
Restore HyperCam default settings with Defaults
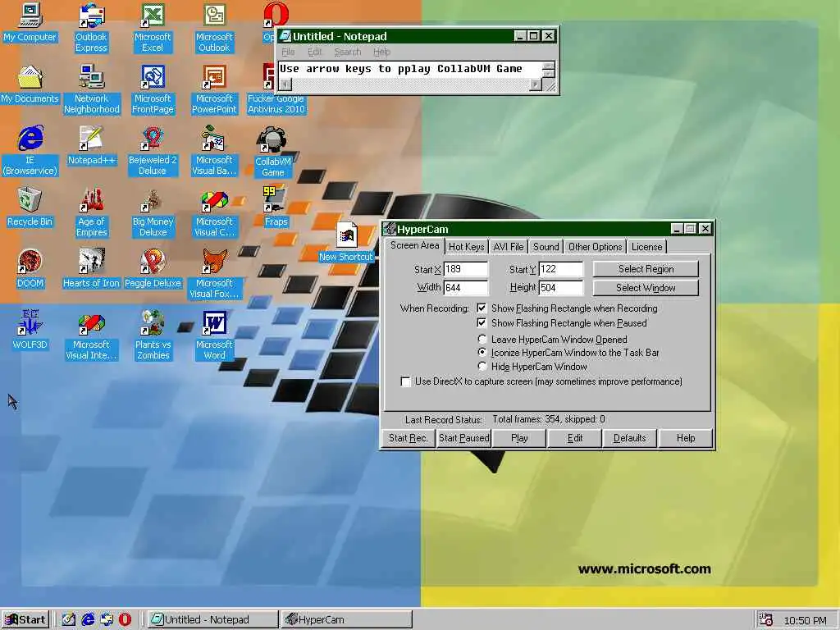click(629, 438)
